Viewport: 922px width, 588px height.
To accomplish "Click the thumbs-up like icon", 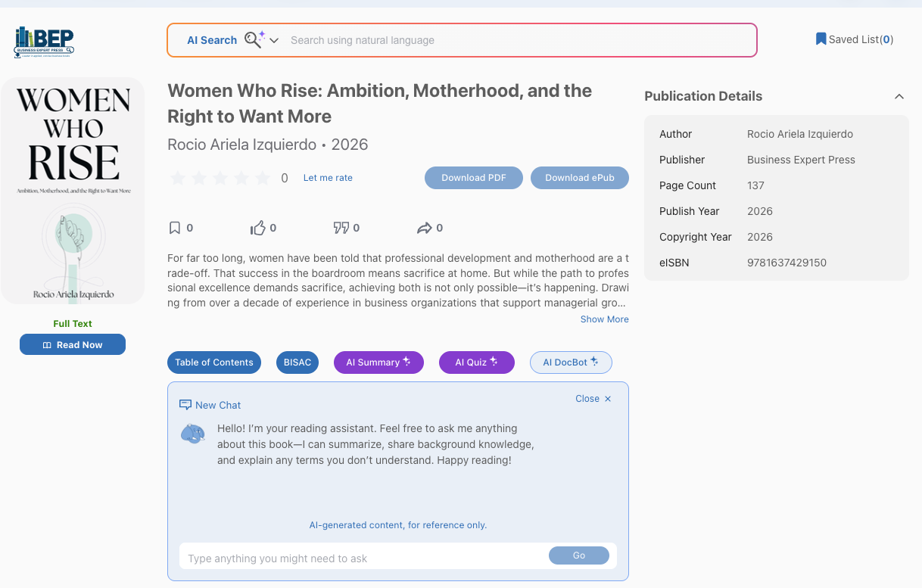I will click(258, 228).
